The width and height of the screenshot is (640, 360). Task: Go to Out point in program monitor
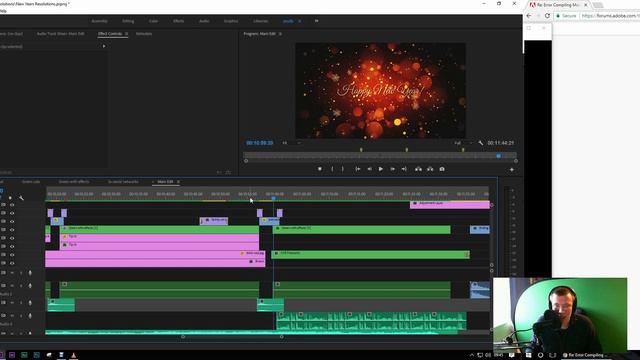404,169
